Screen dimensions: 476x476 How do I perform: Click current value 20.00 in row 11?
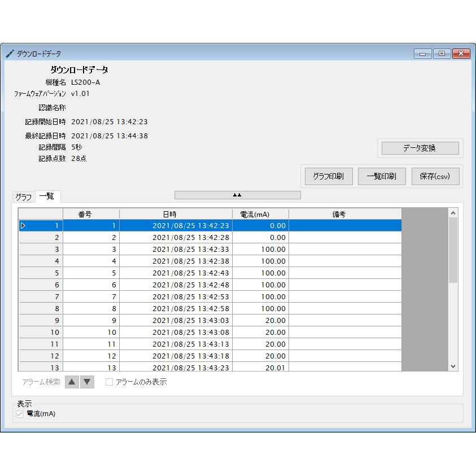260,344
